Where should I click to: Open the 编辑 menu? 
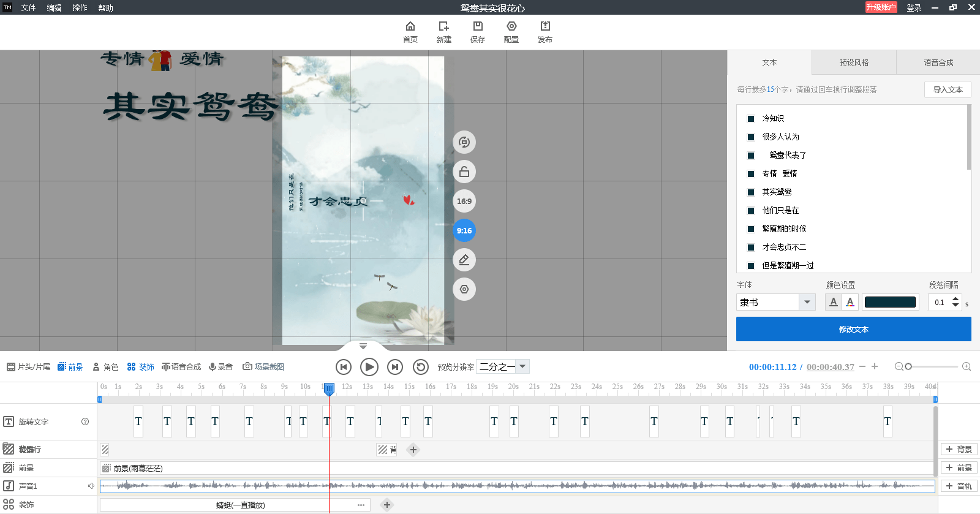point(54,8)
